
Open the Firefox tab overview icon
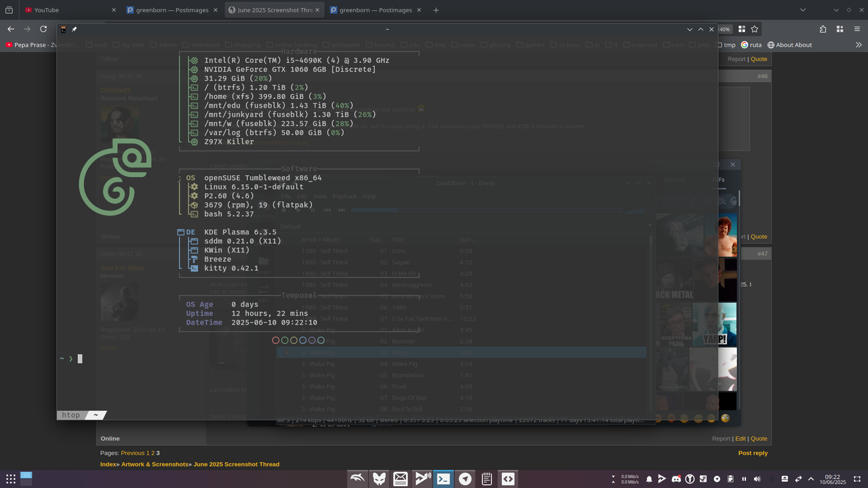9,10
